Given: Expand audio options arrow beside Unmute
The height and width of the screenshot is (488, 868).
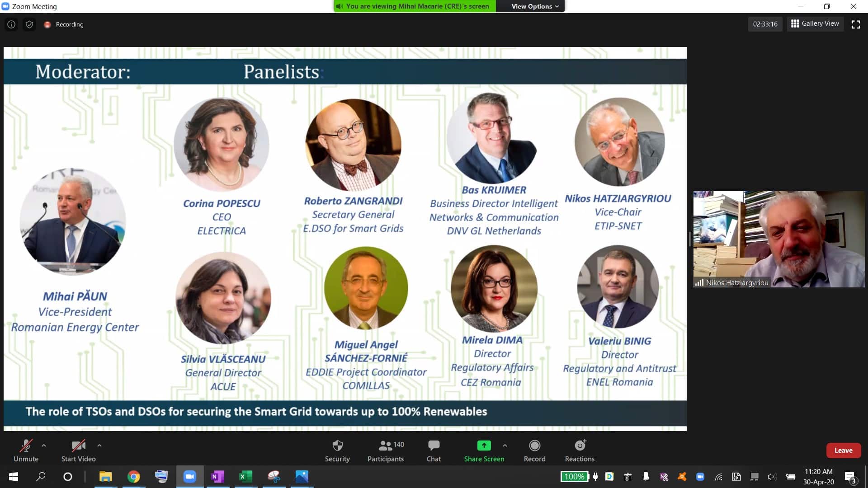Looking at the screenshot, I should click(x=44, y=446).
